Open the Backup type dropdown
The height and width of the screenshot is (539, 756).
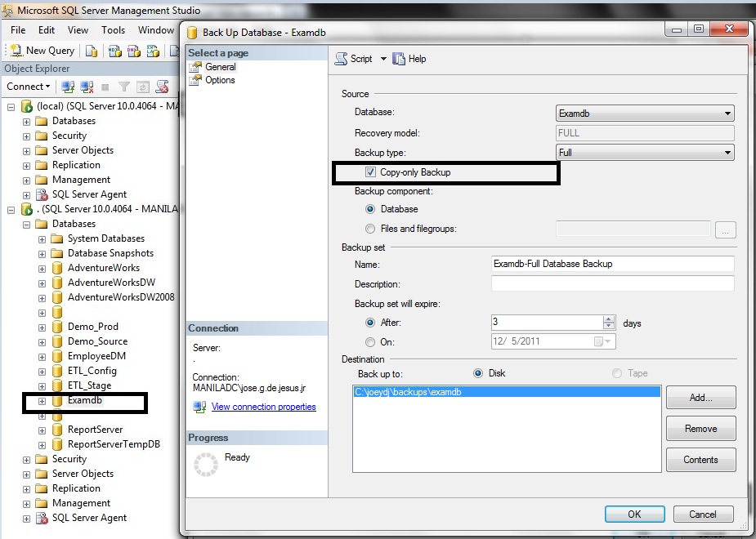[x=645, y=153]
